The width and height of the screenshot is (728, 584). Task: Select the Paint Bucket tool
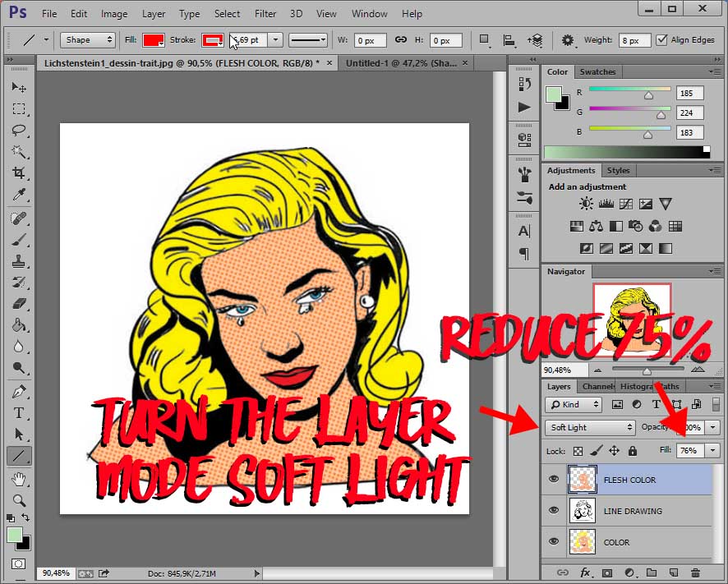pyautogui.click(x=19, y=325)
